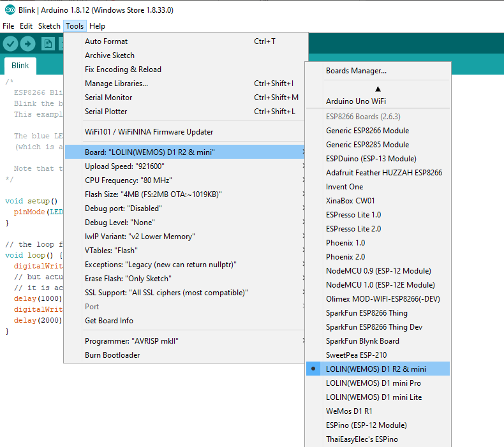Screen dimensions: 504x447
Task: Click Burn Bootloader
Action: [112, 355]
